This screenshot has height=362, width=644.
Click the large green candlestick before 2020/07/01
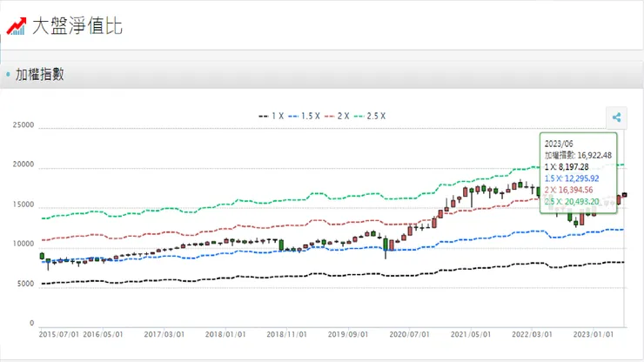coord(386,245)
